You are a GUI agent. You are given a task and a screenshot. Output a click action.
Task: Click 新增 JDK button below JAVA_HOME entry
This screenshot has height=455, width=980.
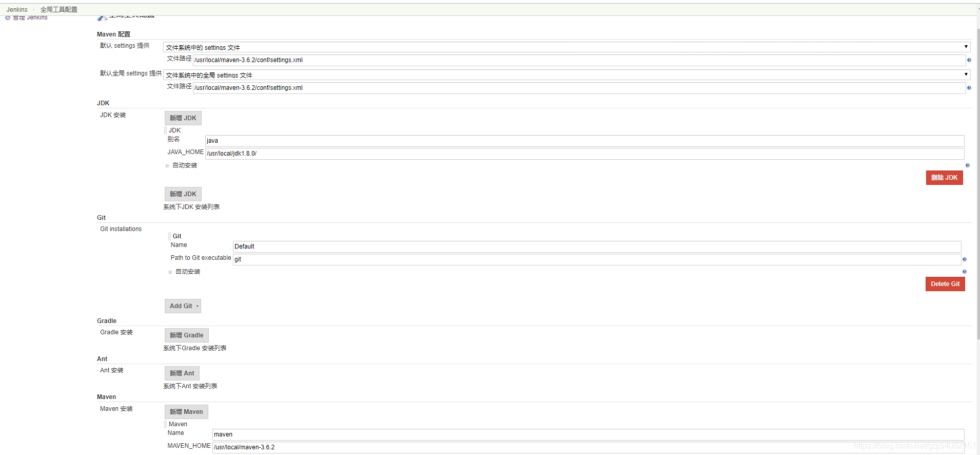(x=183, y=194)
